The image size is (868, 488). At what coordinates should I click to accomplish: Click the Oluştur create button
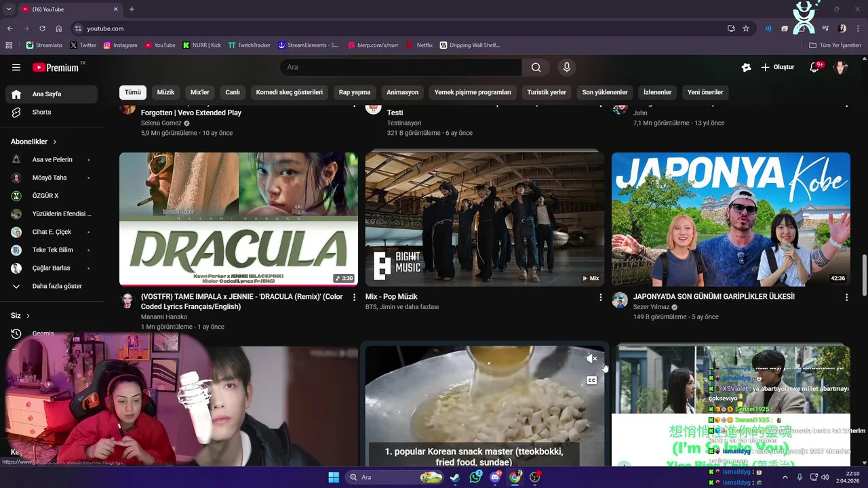click(777, 67)
